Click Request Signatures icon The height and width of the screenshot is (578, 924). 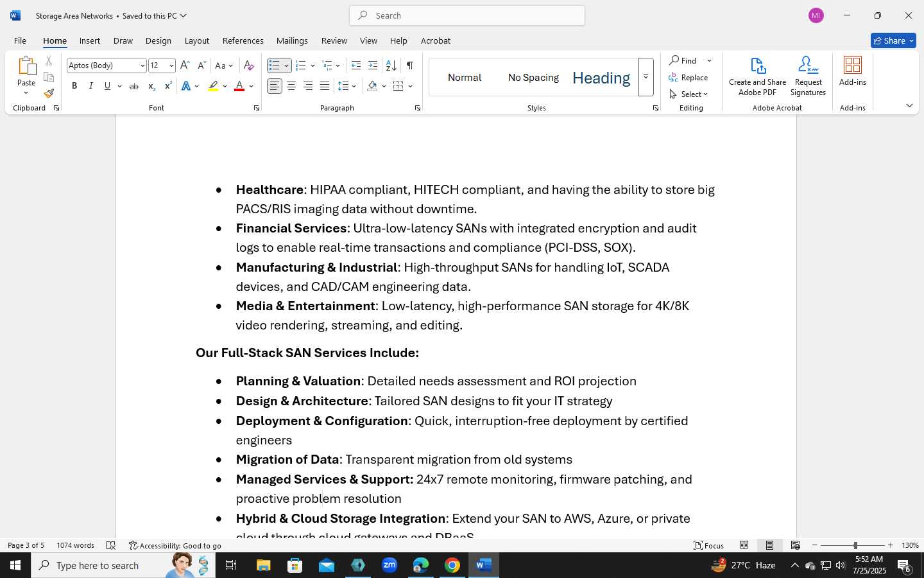tap(809, 76)
